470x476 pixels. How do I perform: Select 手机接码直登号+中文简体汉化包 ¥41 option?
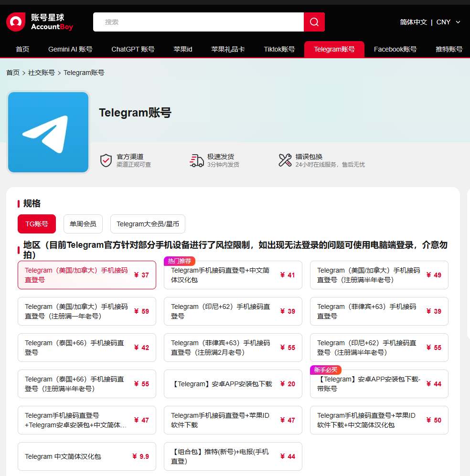click(233, 275)
